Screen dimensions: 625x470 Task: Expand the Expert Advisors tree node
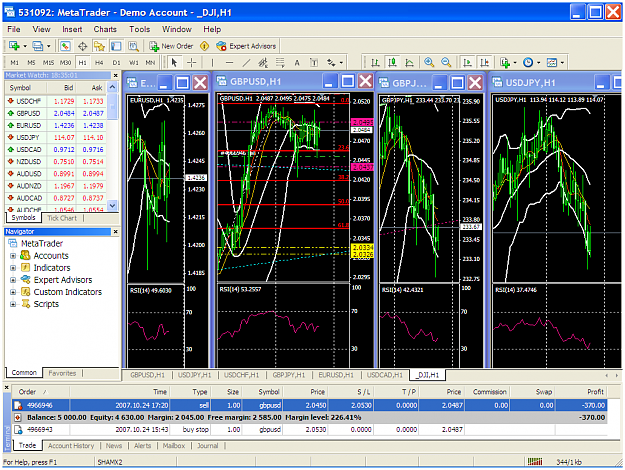coord(13,280)
